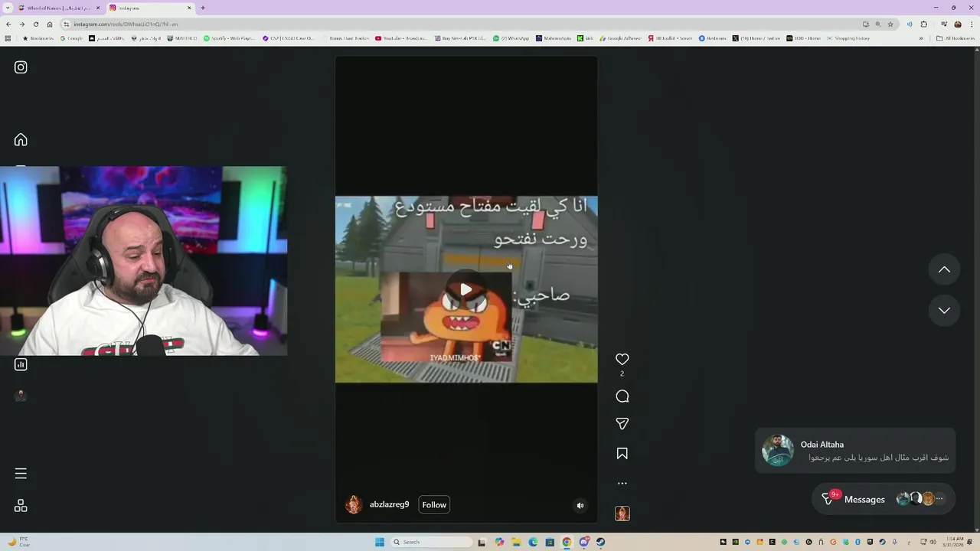Zoom page using magnifier icon in address bar

pyautogui.click(x=878, y=24)
